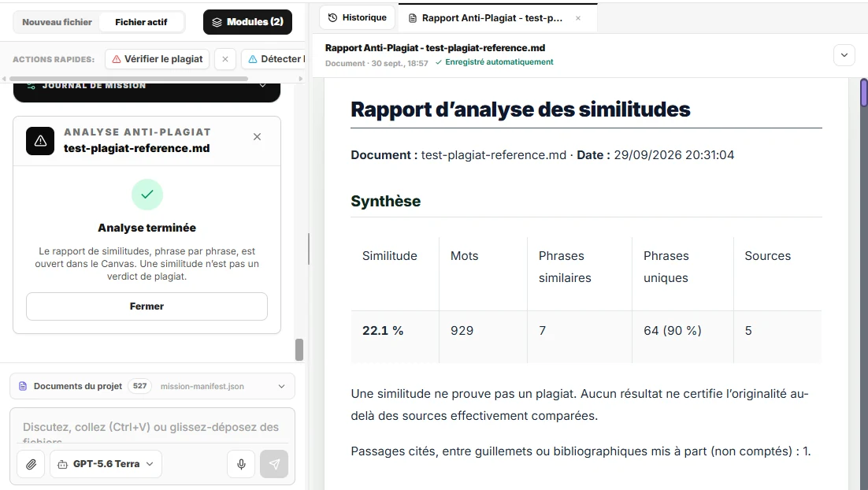
Task: Click the Détecter quick action
Action: [x=273, y=59]
